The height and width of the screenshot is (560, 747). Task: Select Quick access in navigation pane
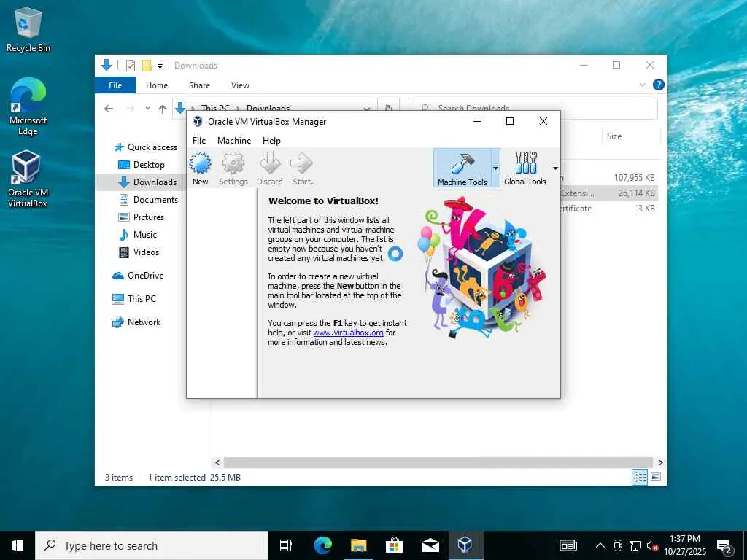[x=146, y=147]
